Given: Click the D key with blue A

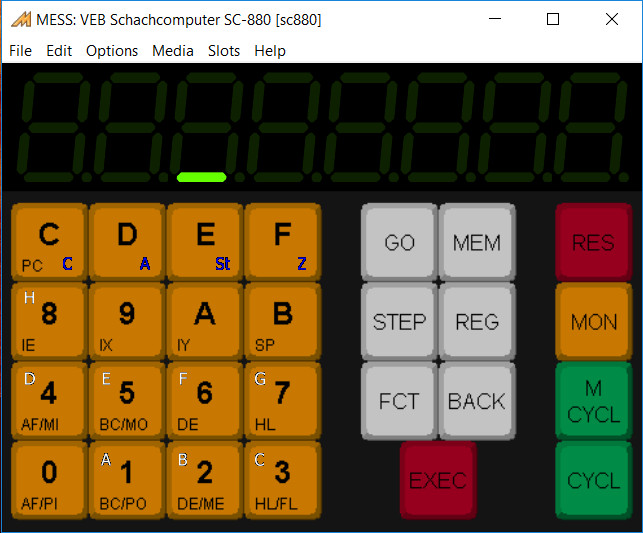Looking at the screenshot, I should pyautogui.click(x=127, y=242).
